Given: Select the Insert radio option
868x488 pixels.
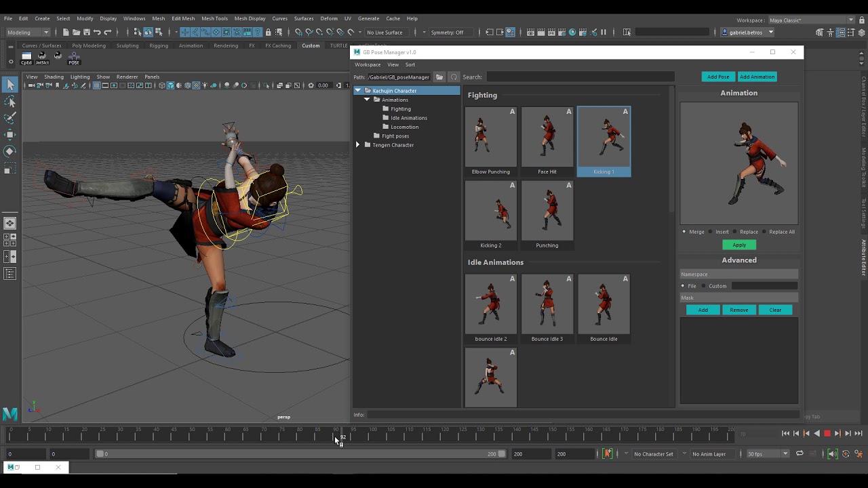Looking at the screenshot, I should 710,232.
